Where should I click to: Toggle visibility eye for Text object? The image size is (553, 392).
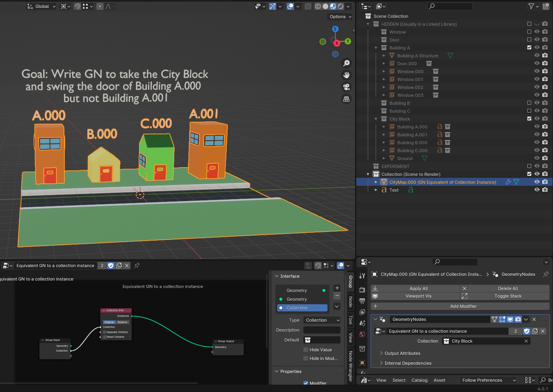pyautogui.click(x=537, y=190)
